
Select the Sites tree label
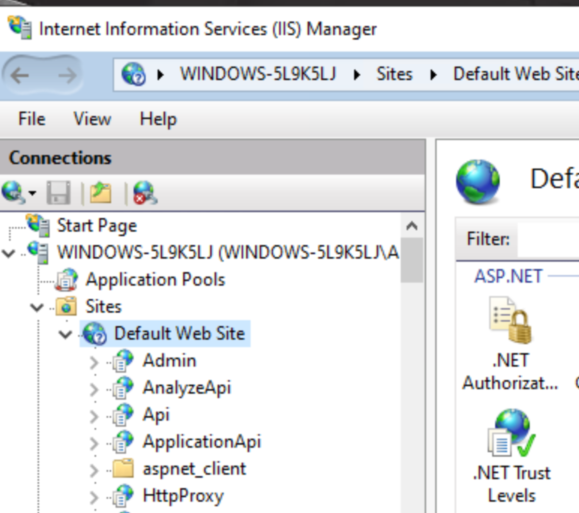(x=103, y=307)
